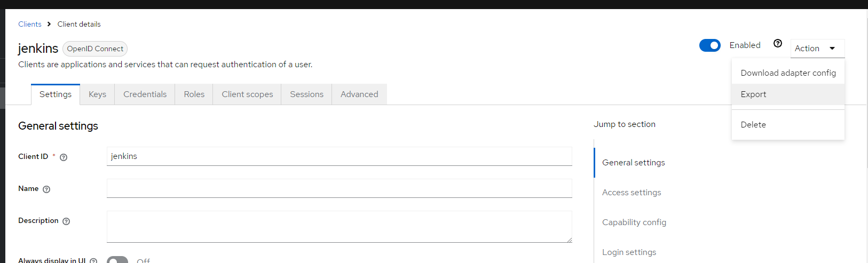The height and width of the screenshot is (263, 868).
Task: Click the help icon next to Client ID
Action: tap(64, 157)
